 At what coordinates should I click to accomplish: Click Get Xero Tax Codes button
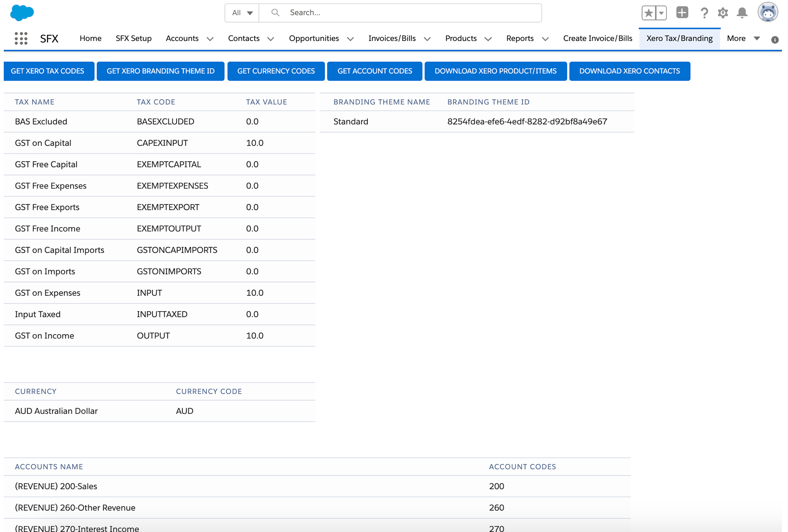coord(49,71)
